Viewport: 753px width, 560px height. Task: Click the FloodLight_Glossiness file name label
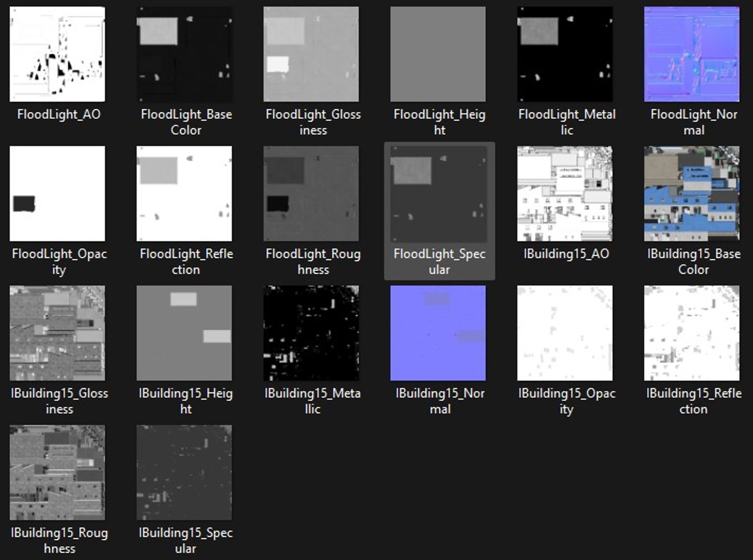tap(313, 122)
